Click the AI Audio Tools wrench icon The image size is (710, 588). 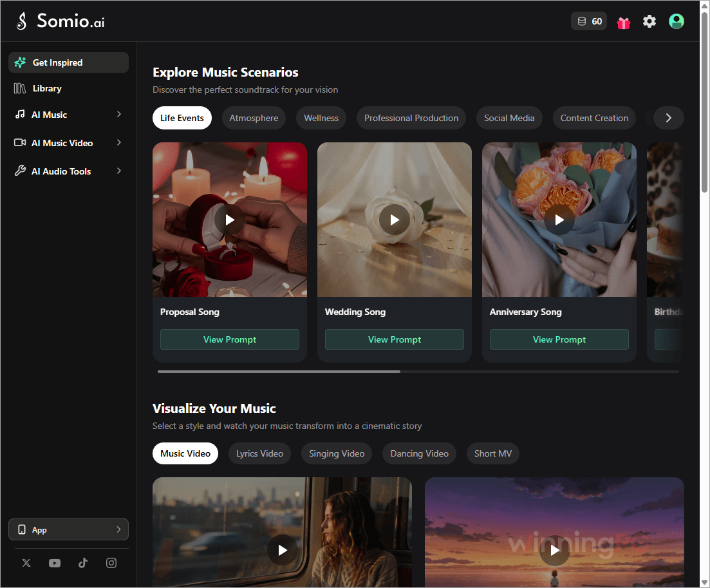point(20,171)
